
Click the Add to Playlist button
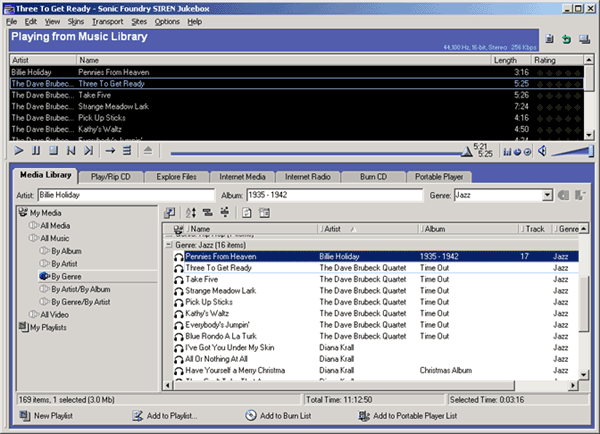click(x=165, y=416)
